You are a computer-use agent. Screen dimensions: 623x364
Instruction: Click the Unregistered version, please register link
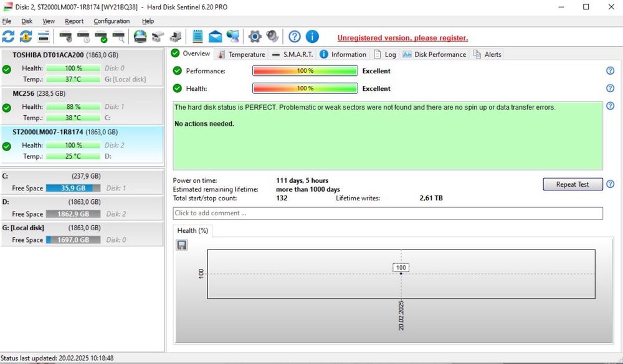pos(402,38)
